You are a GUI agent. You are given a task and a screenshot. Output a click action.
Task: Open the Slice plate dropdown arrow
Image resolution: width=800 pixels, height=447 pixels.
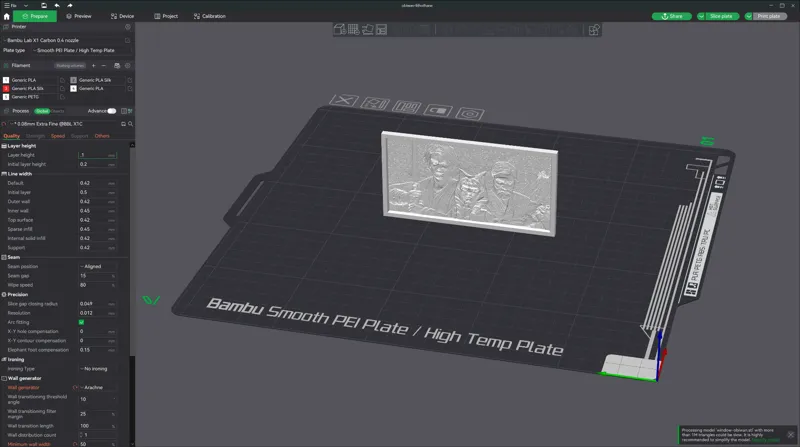(x=701, y=16)
